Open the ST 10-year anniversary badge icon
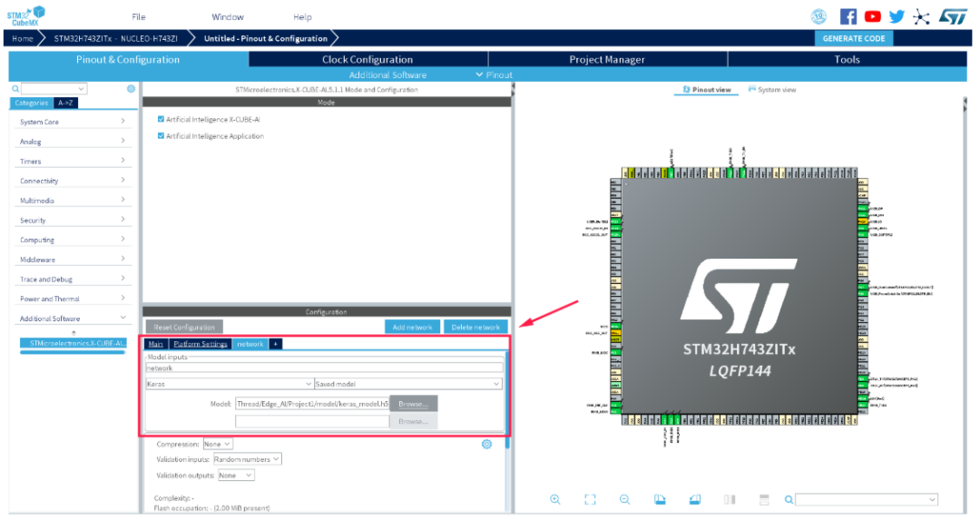Viewport: 980px width, 520px height. point(818,17)
